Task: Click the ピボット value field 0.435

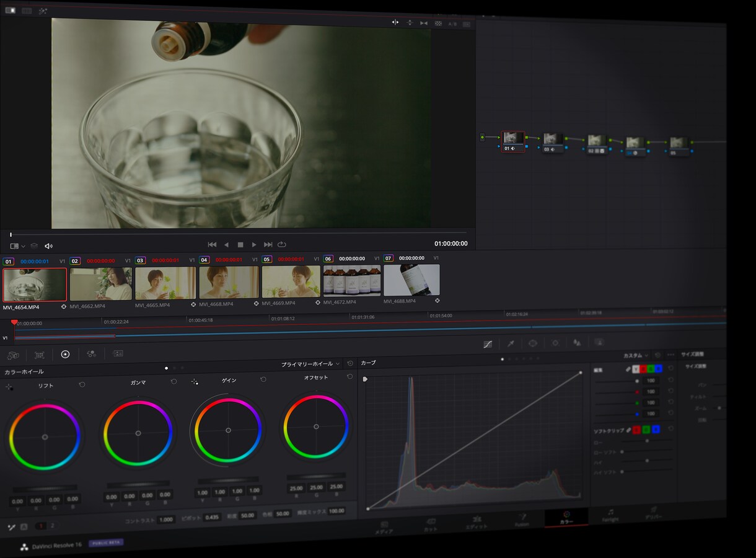Action: point(212,517)
